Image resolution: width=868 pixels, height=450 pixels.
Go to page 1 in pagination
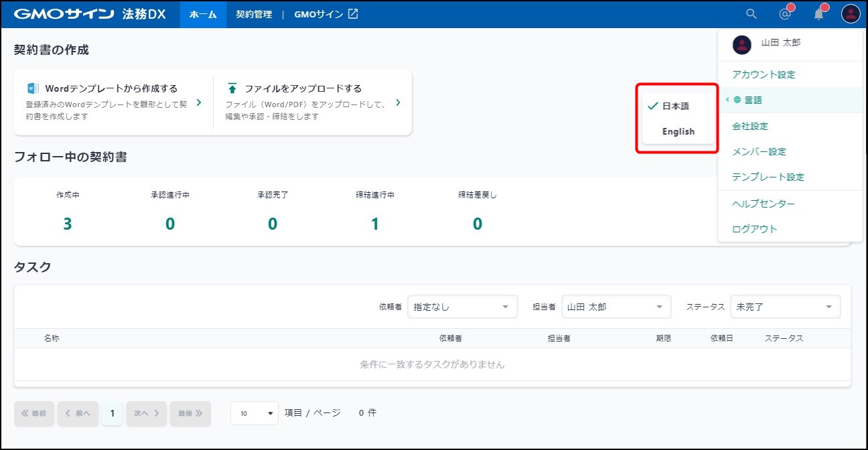pos(112,413)
